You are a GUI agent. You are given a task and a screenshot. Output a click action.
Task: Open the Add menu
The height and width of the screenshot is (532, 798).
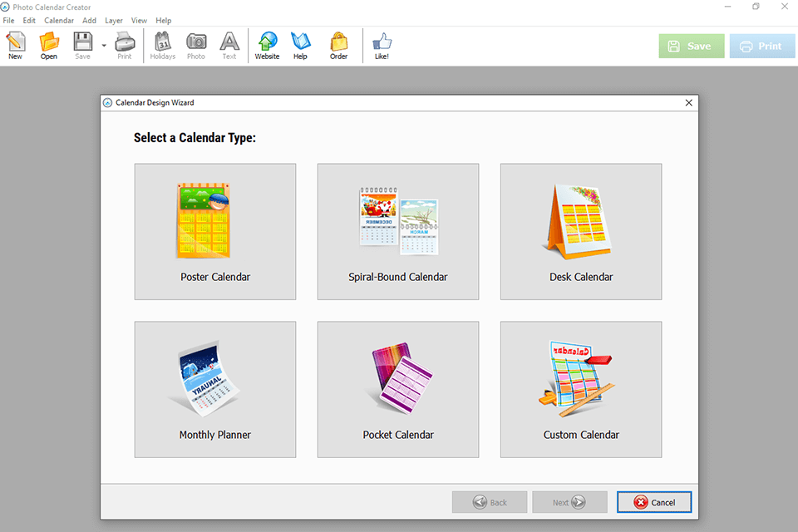[x=89, y=20]
